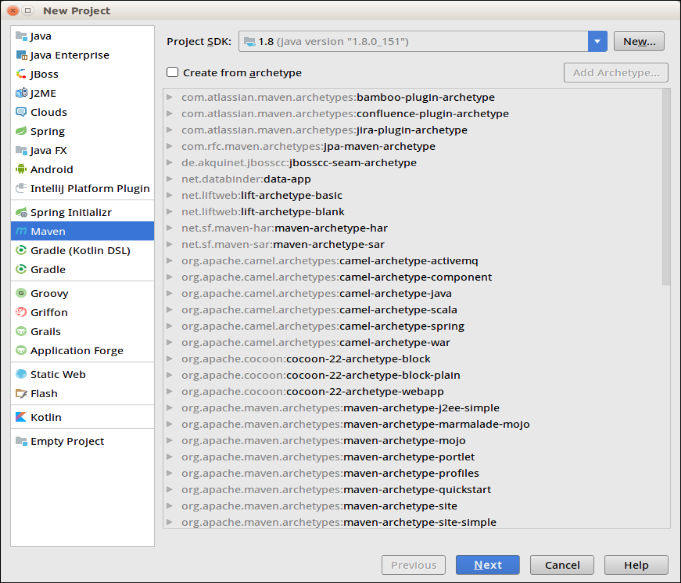Viewport: 681px width, 583px height.
Task: Enable the Create from archetype checkbox
Action: click(x=173, y=72)
